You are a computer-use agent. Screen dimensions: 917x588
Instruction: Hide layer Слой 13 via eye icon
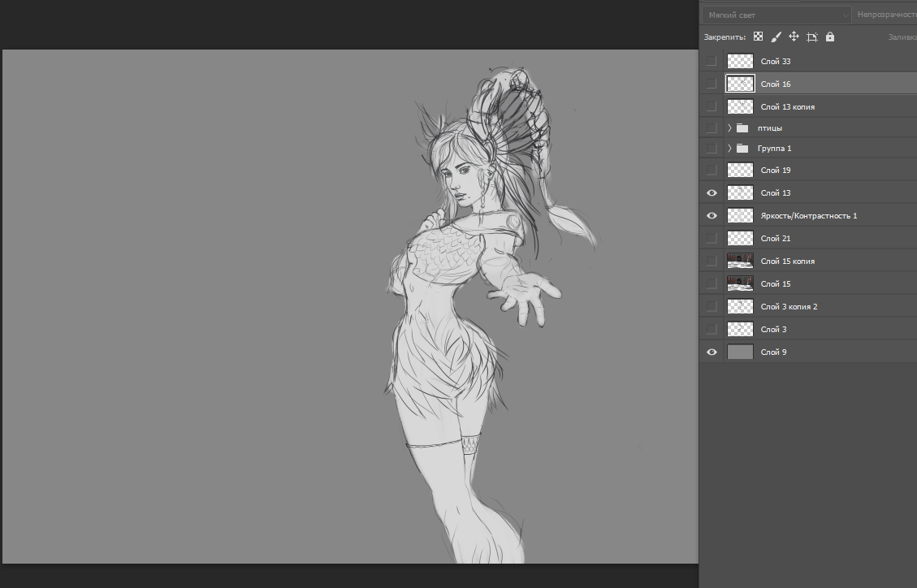coord(712,193)
